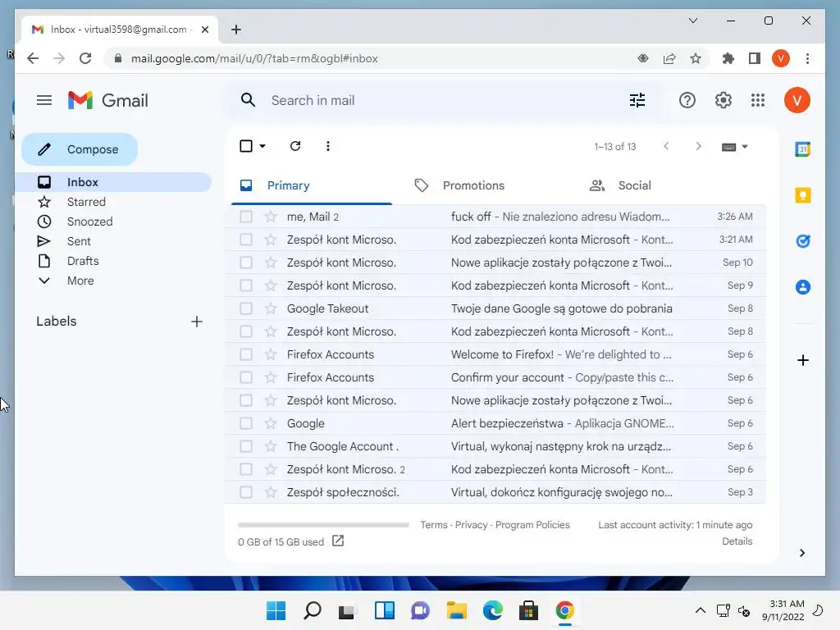
Task: Open the Program Policies link
Action: pyautogui.click(x=532, y=525)
